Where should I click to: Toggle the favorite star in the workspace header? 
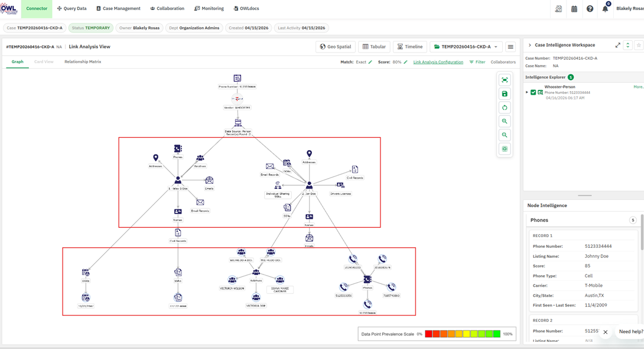[x=639, y=45]
